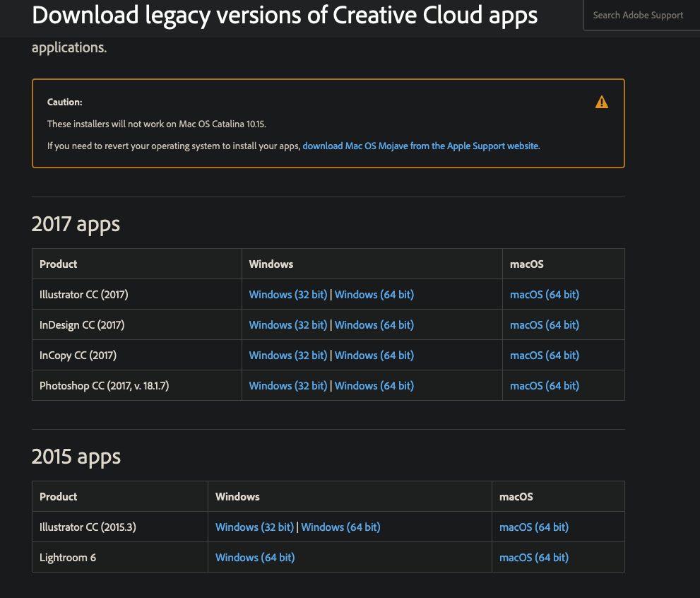The height and width of the screenshot is (598, 700).
Task: Download Illustrator CC (2015.3) for Windows 32 bit
Action: tap(254, 527)
